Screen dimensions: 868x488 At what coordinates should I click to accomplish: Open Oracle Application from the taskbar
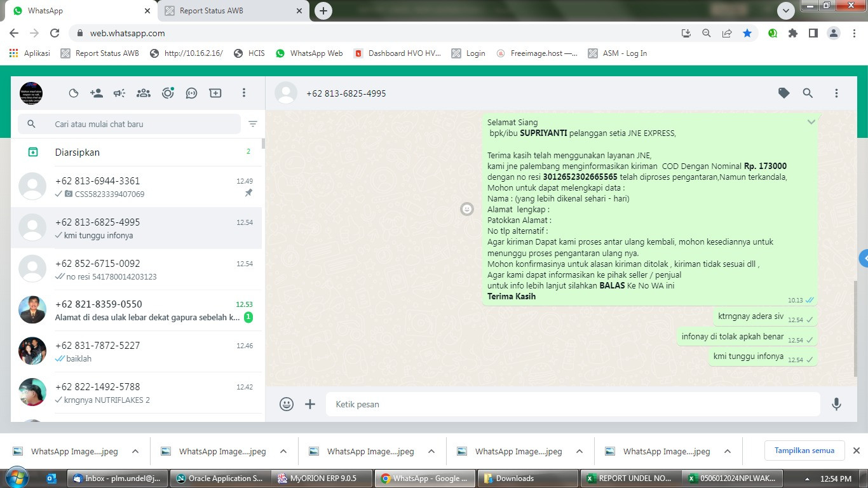pyautogui.click(x=220, y=478)
